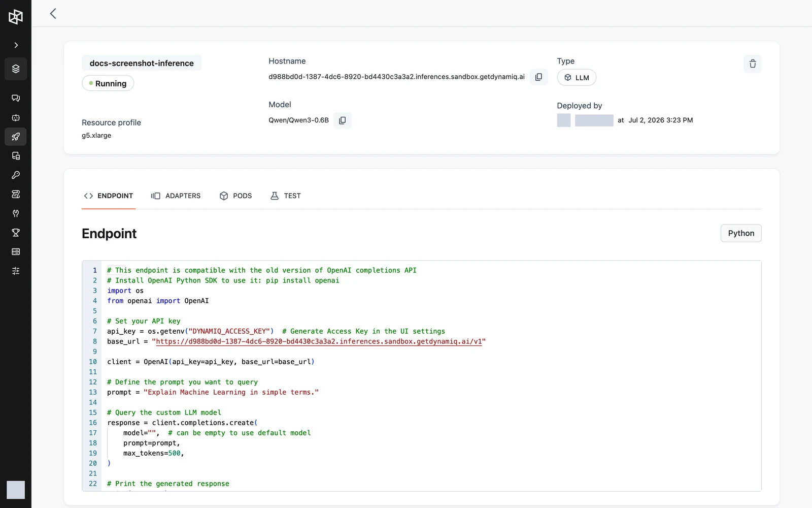This screenshot has width=812, height=508.
Task: Click code line number 10
Action: [93, 362]
